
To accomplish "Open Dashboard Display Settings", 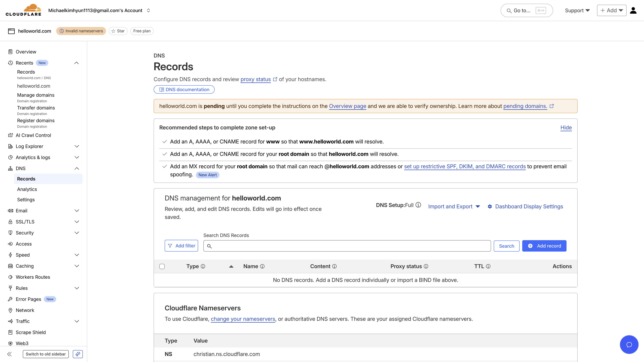I will tap(528, 206).
